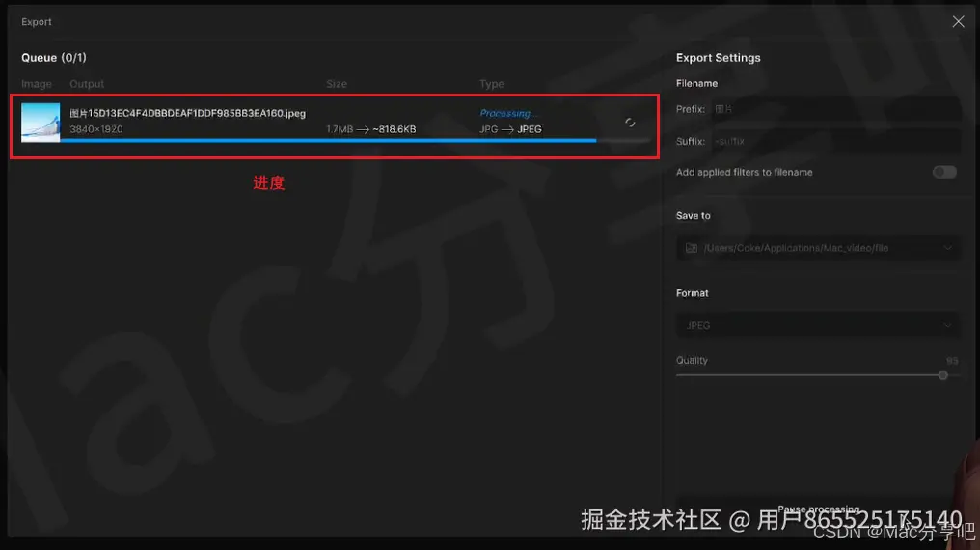
Task: Click the Processing... status text
Action: click(x=508, y=113)
